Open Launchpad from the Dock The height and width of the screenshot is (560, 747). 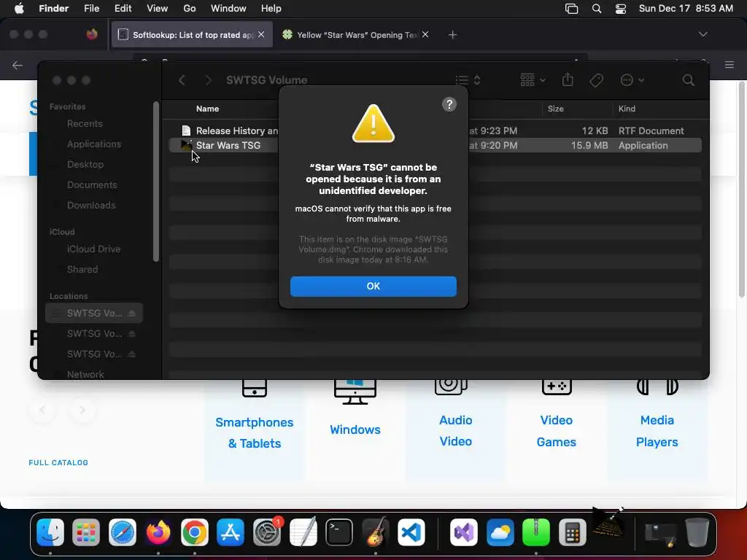[86, 532]
